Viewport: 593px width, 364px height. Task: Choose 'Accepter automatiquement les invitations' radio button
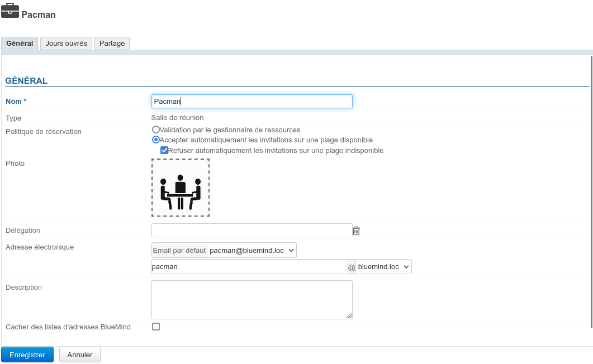pos(156,140)
